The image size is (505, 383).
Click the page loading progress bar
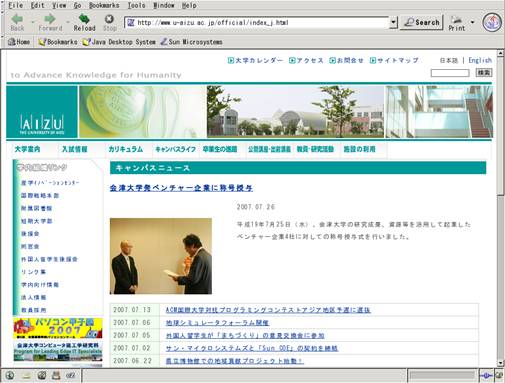[442, 376]
